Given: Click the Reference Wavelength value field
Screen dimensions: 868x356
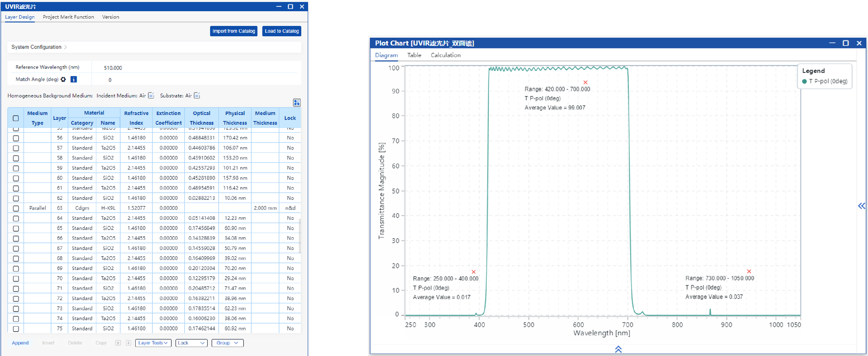Looking at the screenshot, I should (x=113, y=68).
